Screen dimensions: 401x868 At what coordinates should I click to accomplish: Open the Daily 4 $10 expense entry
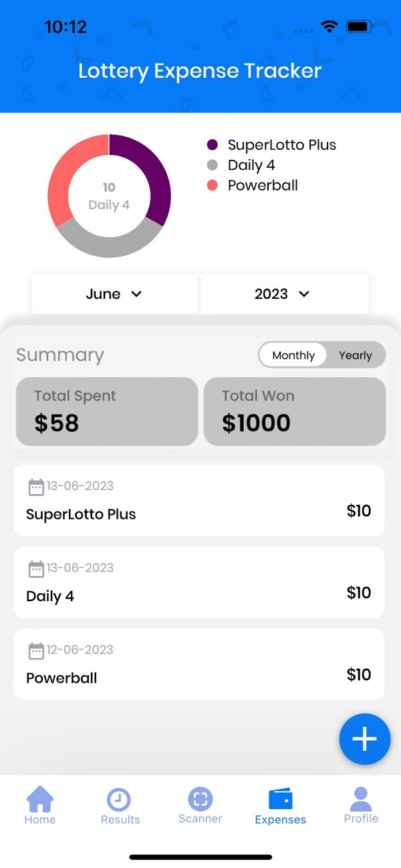[198, 582]
